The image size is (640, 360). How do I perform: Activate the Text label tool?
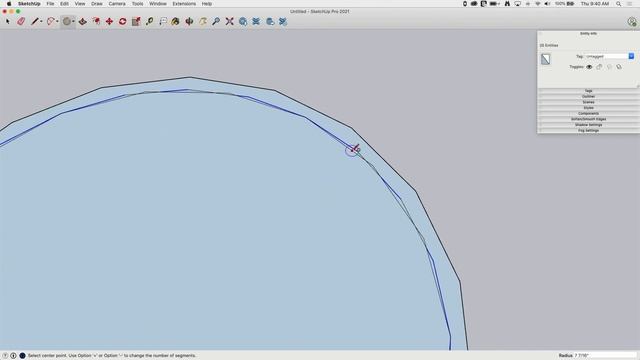pos(162,21)
